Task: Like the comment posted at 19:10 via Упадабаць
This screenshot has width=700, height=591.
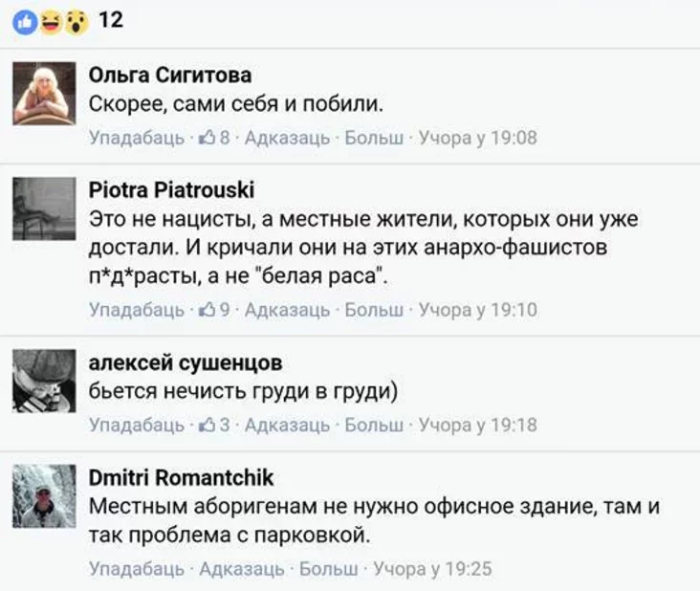Action: pyautogui.click(x=136, y=310)
